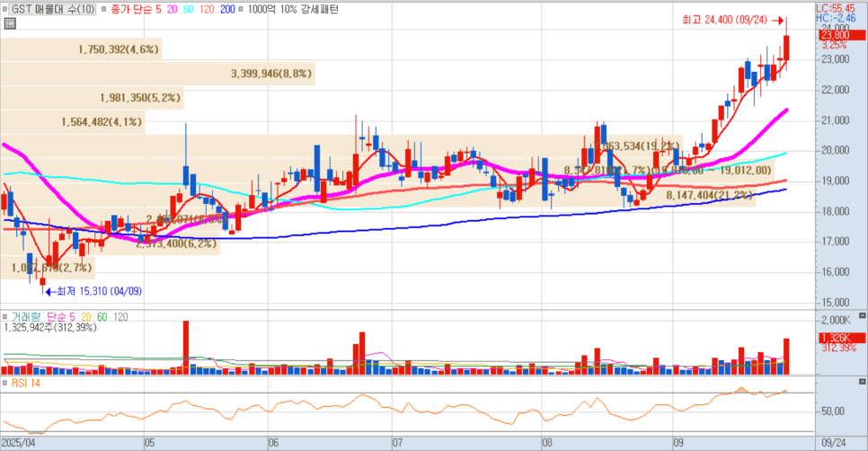Viewport: 868px width, 451px height.
Task: Click the 3.25% change value on price axis
Action: coord(834,45)
